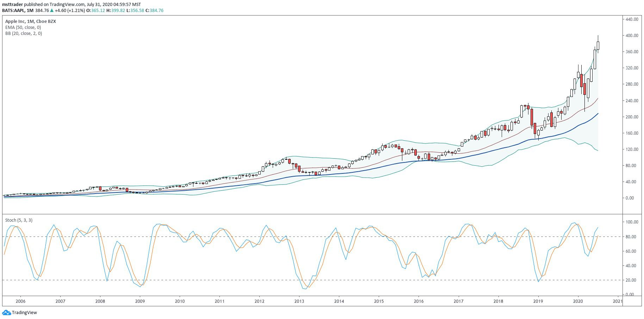Screen dimensions: 644x319
Task: Click the 'BATS:AAPL' ticker symbol in header
Action: tap(13, 11)
